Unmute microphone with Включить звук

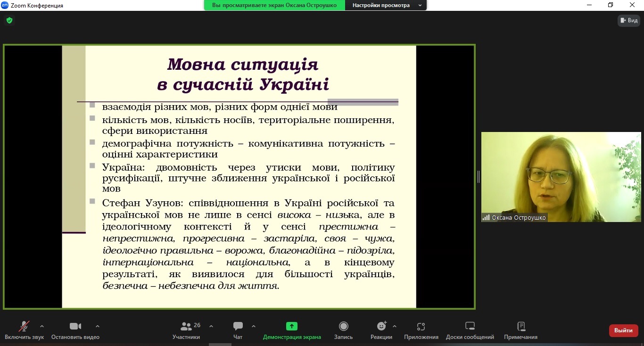click(x=24, y=327)
